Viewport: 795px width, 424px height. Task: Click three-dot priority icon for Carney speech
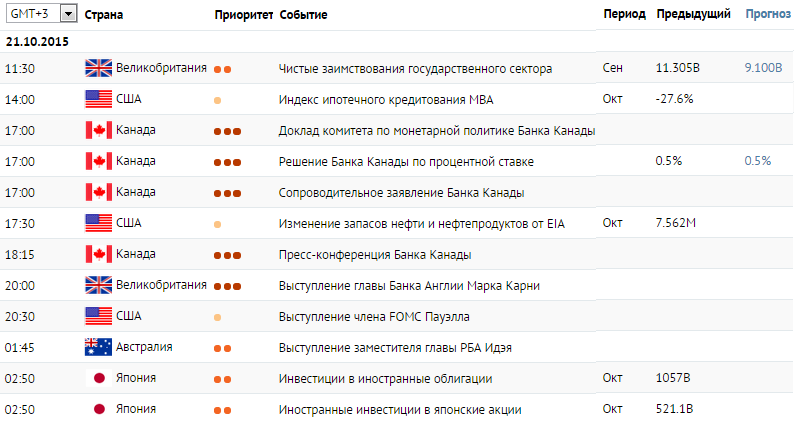[x=227, y=287]
